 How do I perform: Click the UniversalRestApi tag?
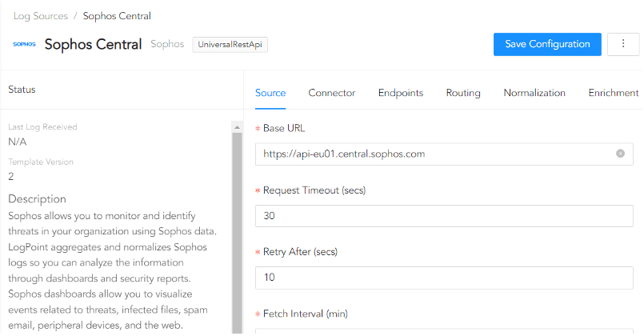click(x=230, y=44)
